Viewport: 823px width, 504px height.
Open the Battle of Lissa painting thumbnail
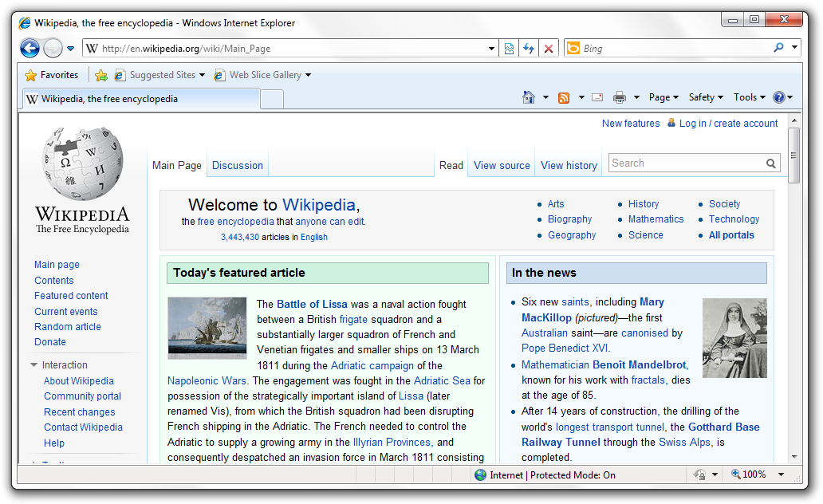click(x=207, y=328)
